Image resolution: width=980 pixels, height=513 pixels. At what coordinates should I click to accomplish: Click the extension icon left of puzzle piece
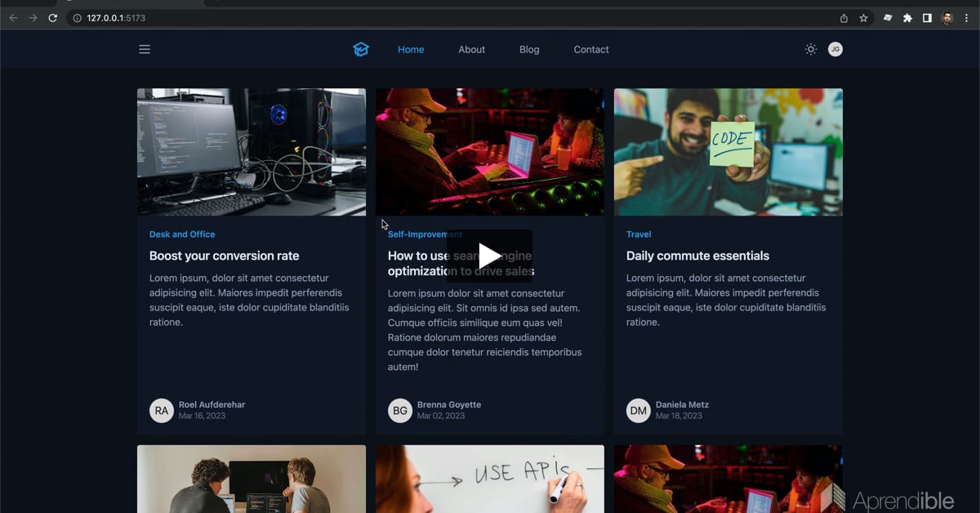(888, 18)
